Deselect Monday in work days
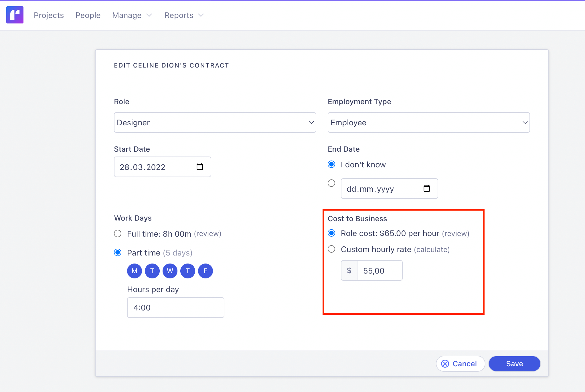 [x=134, y=271]
